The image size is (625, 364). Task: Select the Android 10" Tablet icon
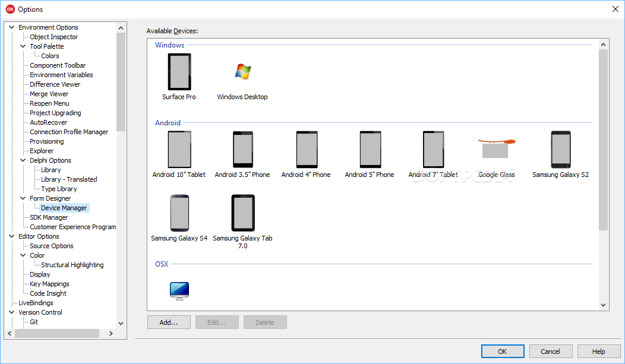click(x=179, y=150)
